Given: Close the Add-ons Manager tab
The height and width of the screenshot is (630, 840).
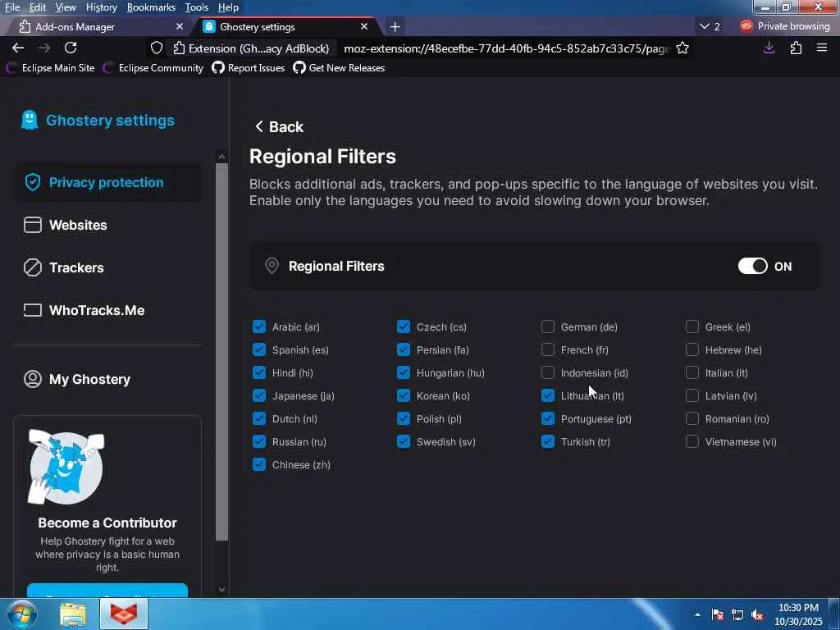Looking at the screenshot, I should 180,26.
